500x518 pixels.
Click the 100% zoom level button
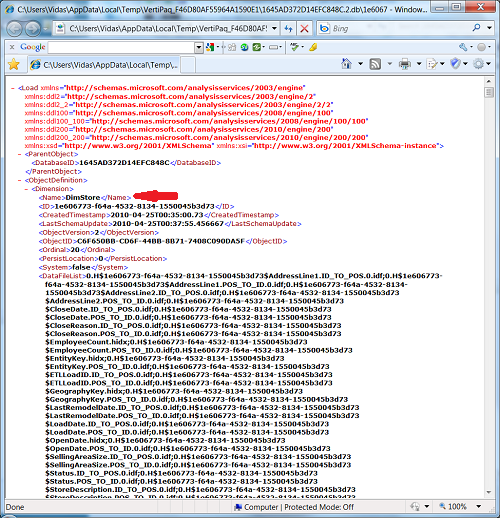(453, 507)
